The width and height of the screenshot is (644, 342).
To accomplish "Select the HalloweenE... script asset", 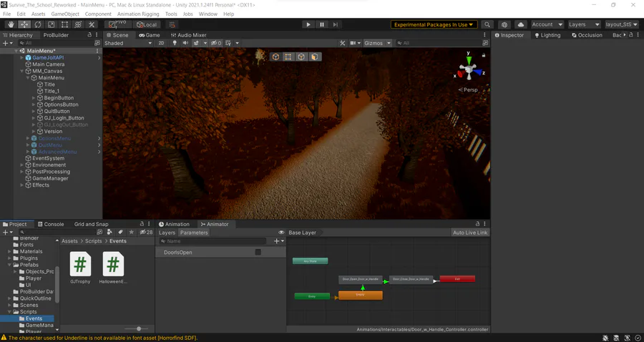I will [x=113, y=268].
